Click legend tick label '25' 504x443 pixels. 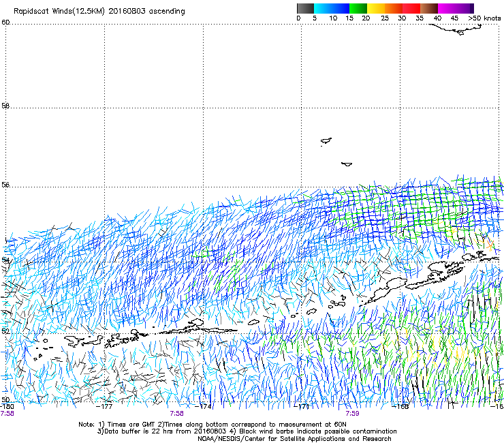385,18
